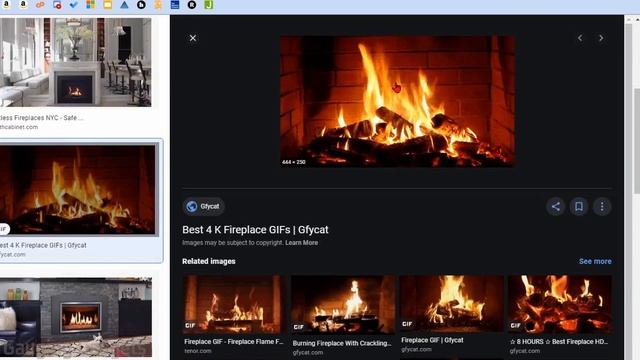Screen dimensions: 640x360
Task: Open the Learn More copyright link
Action: [301, 242]
